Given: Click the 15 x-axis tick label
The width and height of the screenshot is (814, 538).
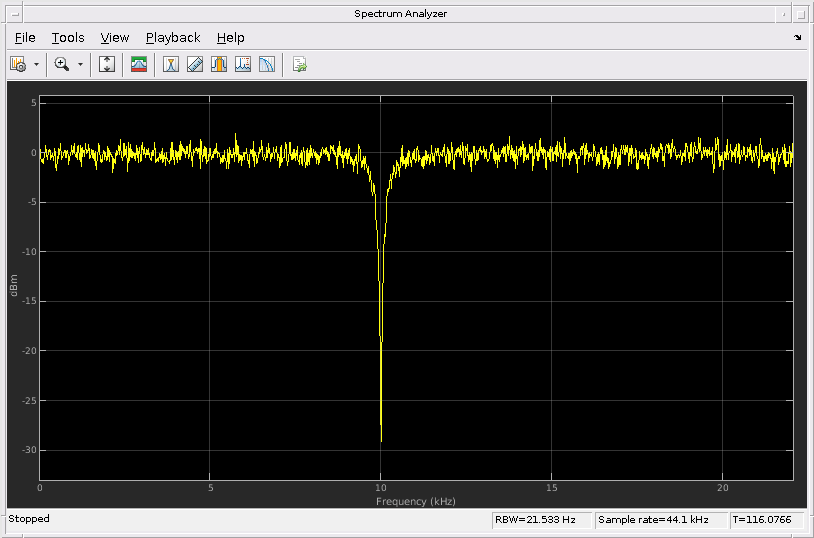Looking at the screenshot, I should click(x=551, y=488).
